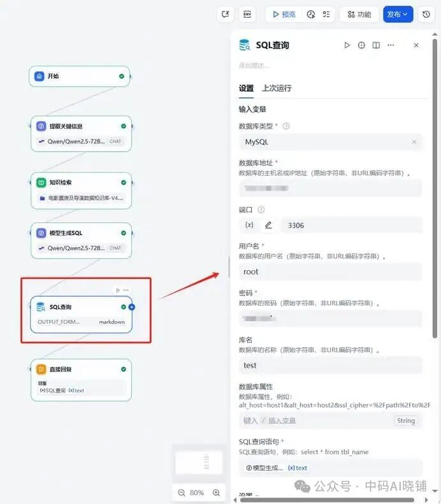Open the three-dot more menu in SQL查询 panel
The height and width of the screenshot is (504, 441).
[391, 45]
